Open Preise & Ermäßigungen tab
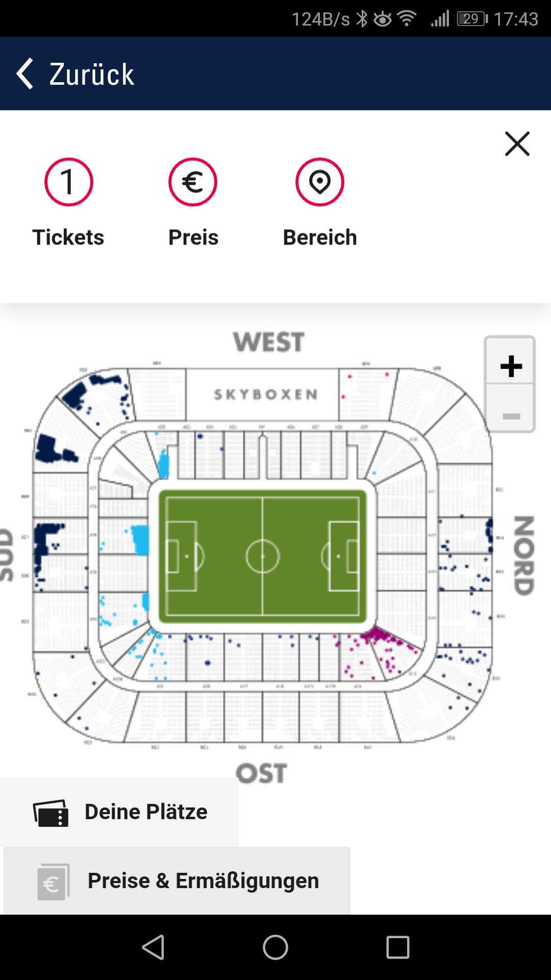551x980 pixels. click(x=177, y=880)
